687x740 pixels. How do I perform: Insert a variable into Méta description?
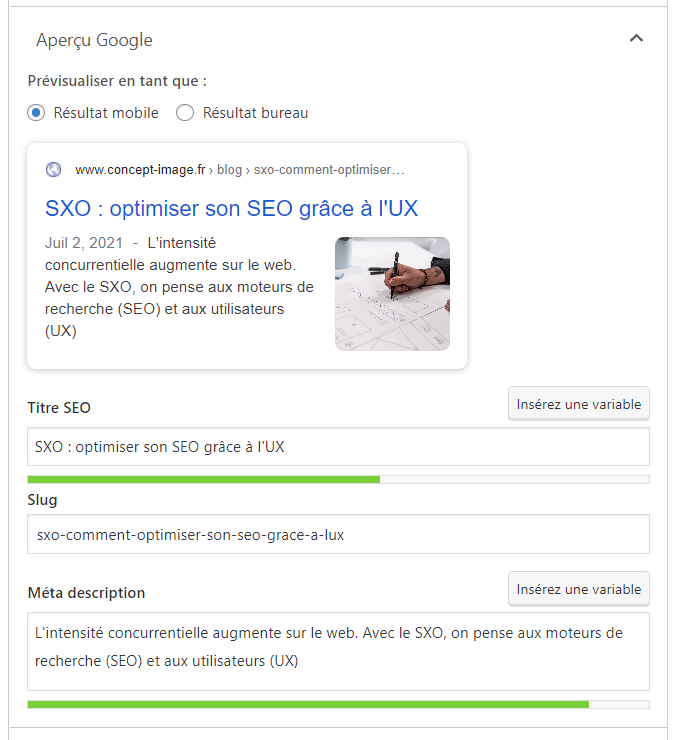click(x=578, y=589)
